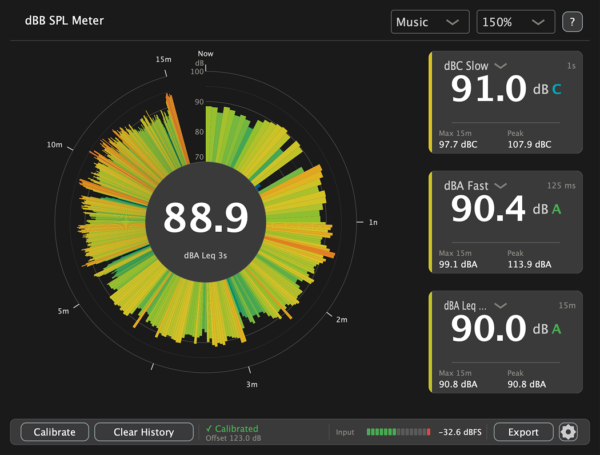Viewport: 600px width, 455px height.
Task: Click the 10m marker on radial history
Action: tap(55, 145)
